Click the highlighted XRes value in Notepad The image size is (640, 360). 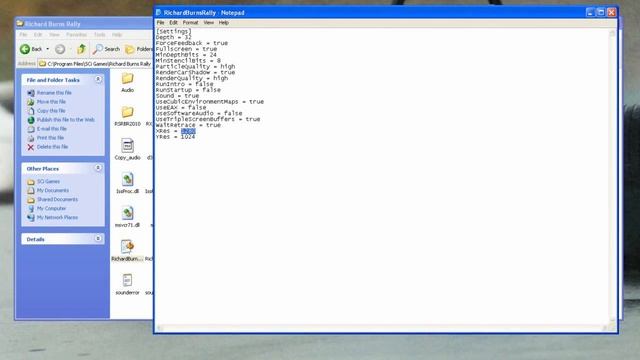tap(188, 131)
